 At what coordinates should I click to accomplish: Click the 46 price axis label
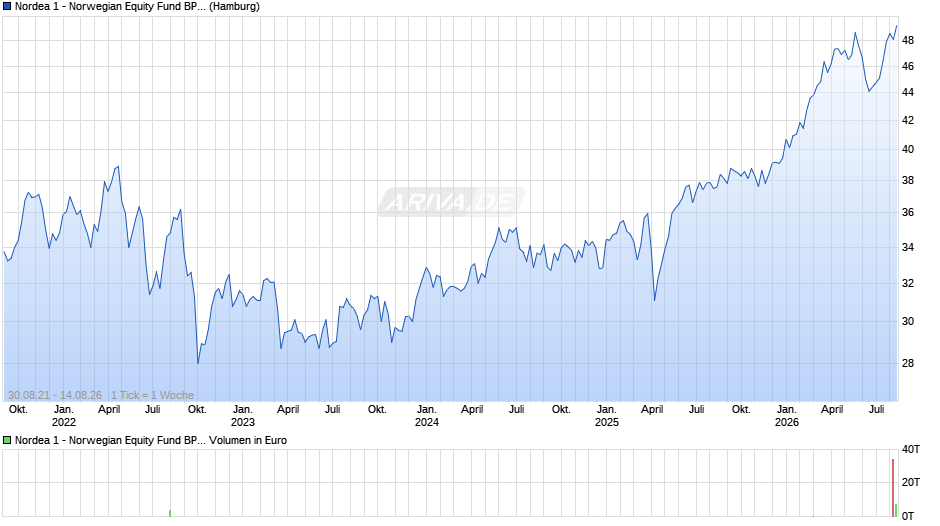(x=908, y=66)
